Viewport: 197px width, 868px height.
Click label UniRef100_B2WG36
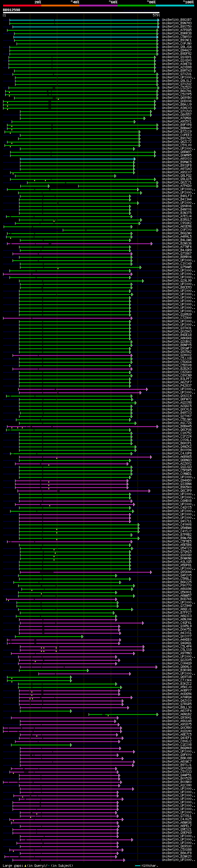177,244
